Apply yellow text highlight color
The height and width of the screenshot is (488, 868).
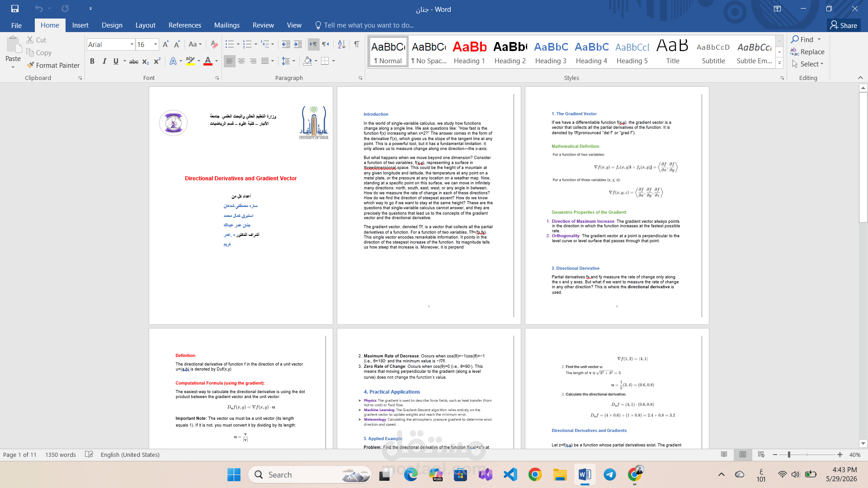click(x=190, y=61)
